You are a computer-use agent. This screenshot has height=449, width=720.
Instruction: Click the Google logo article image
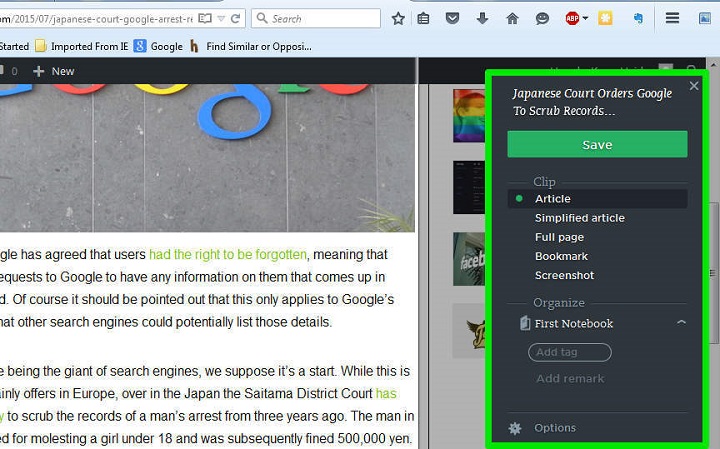click(x=207, y=157)
